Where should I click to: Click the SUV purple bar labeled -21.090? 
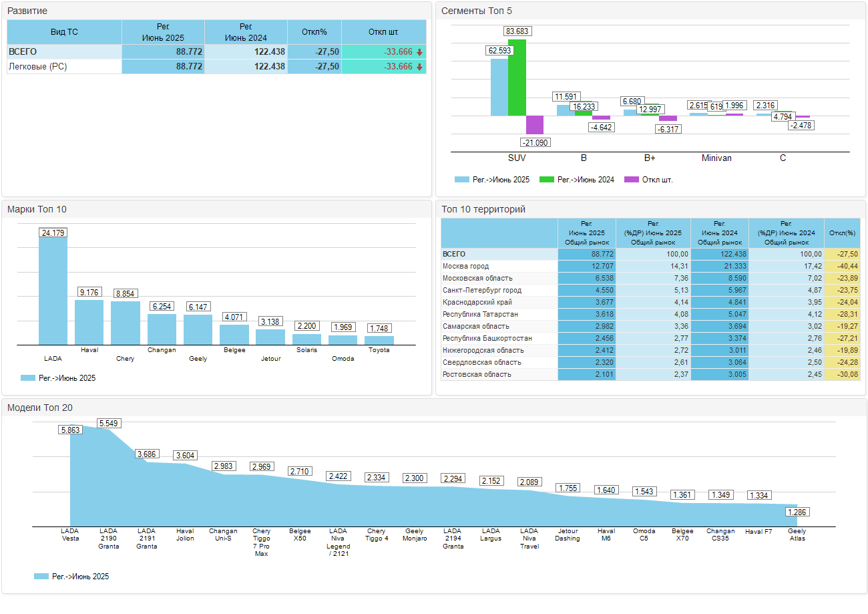(x=535, y=125)
